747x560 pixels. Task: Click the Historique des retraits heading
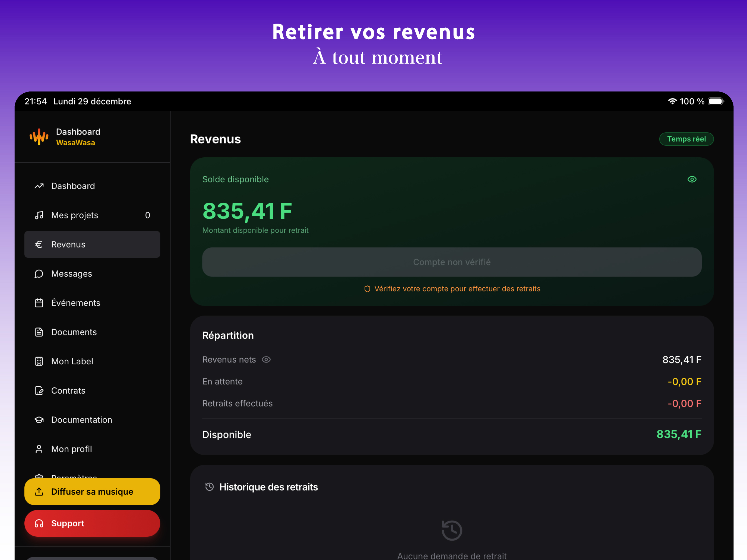(268, 487)
